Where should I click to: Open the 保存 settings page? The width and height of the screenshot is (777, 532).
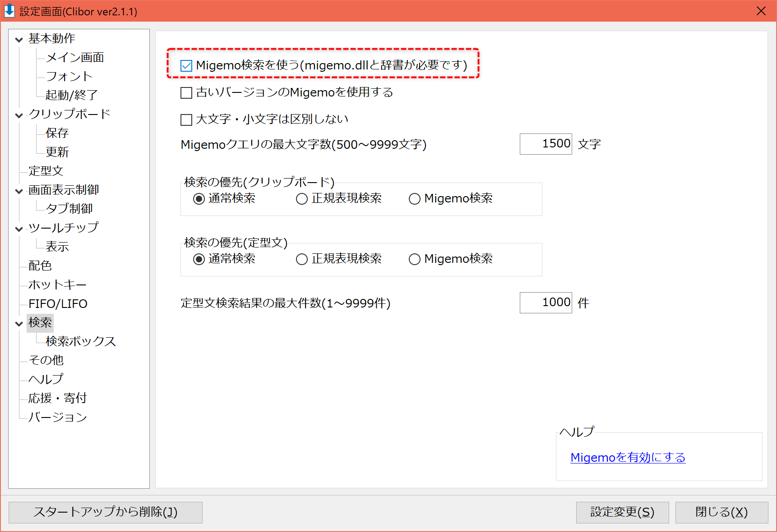point(57,133)
